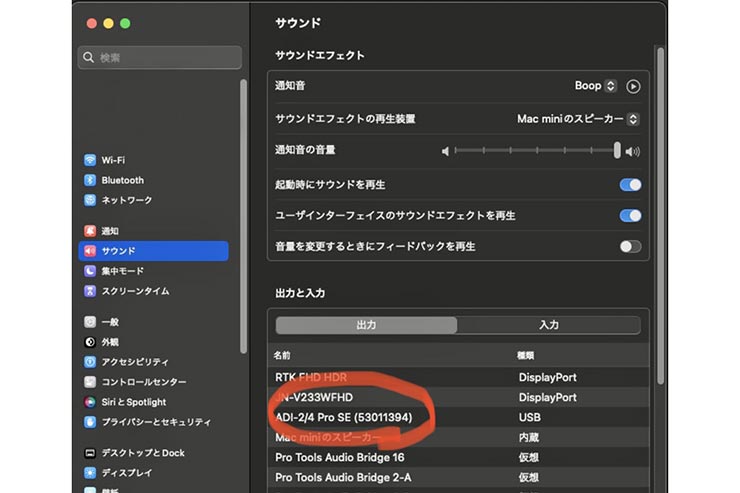Select Pro Tools Audio Bridge 16 output
The width and height of the screenshot is (740, 493).
pos(340,457)
